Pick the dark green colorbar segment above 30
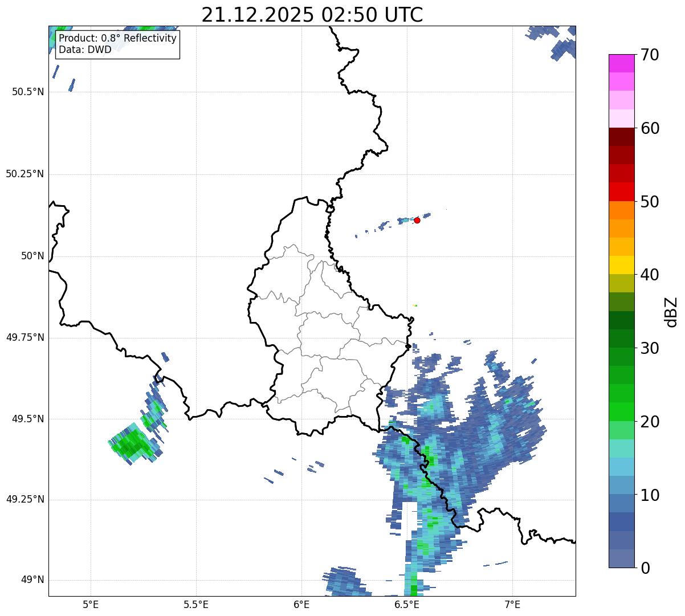This screenshot has width=685, height=616. click(622, 338)
